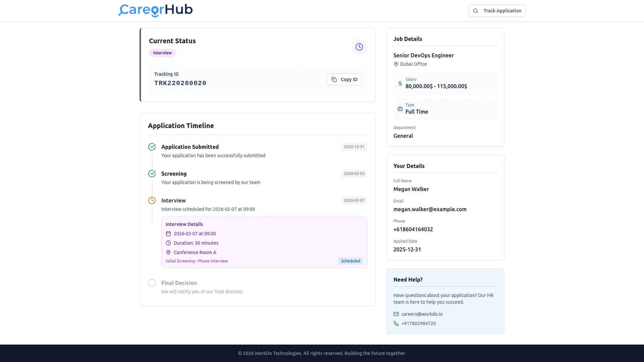Screen dimensions: 644x362
Task: Click the Screening step green check icon
Action: [152, 174]
